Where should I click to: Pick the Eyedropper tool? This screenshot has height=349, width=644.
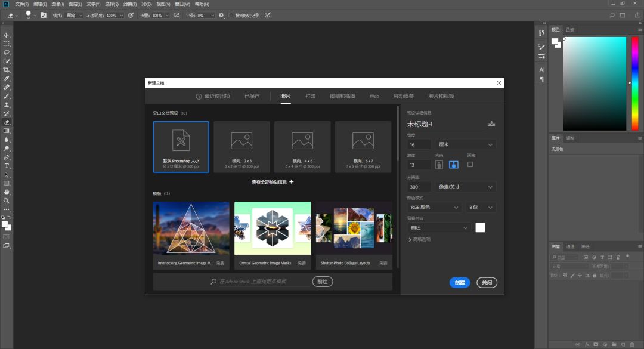click(x=7, y=79)
